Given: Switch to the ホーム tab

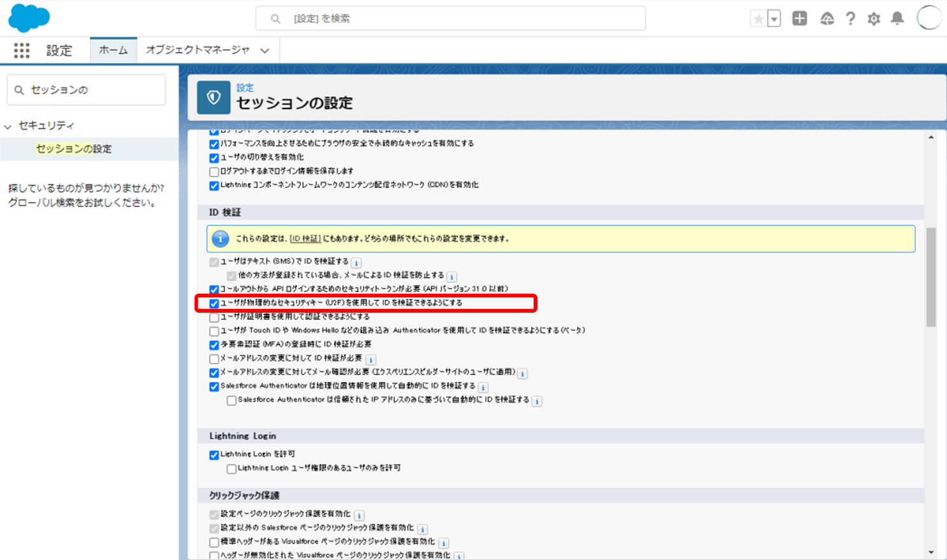Looking at the screenshot, I should [113, 50].
